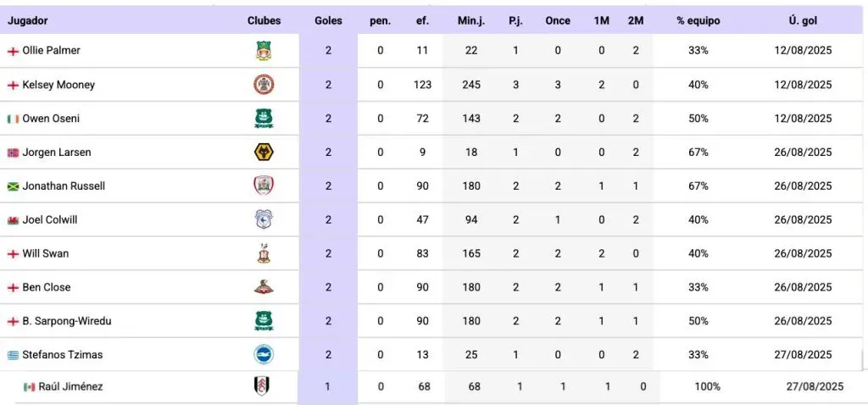Sort by Ú. gol column header
This screenshot has height=405, width=868.
coord(803,20)
